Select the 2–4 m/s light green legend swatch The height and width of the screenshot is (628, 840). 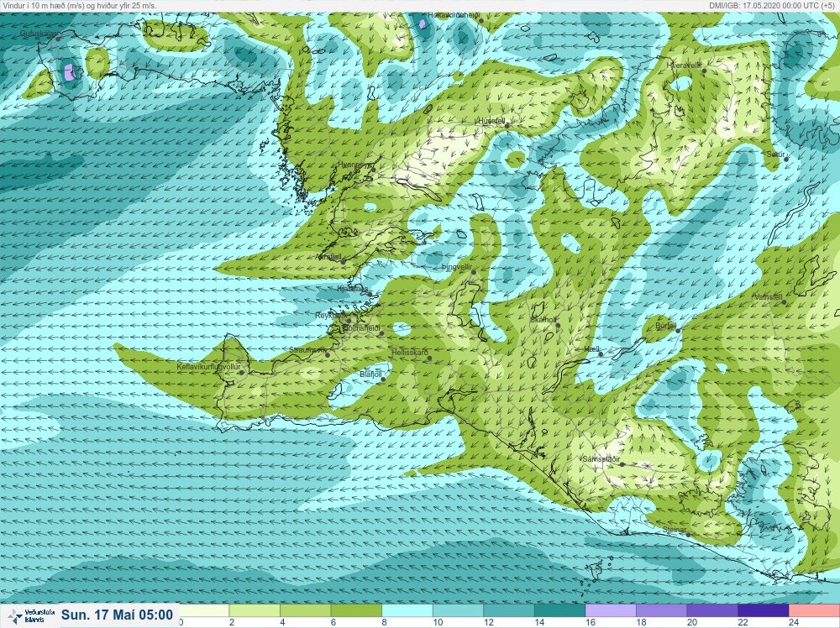(x=255, y=610)
